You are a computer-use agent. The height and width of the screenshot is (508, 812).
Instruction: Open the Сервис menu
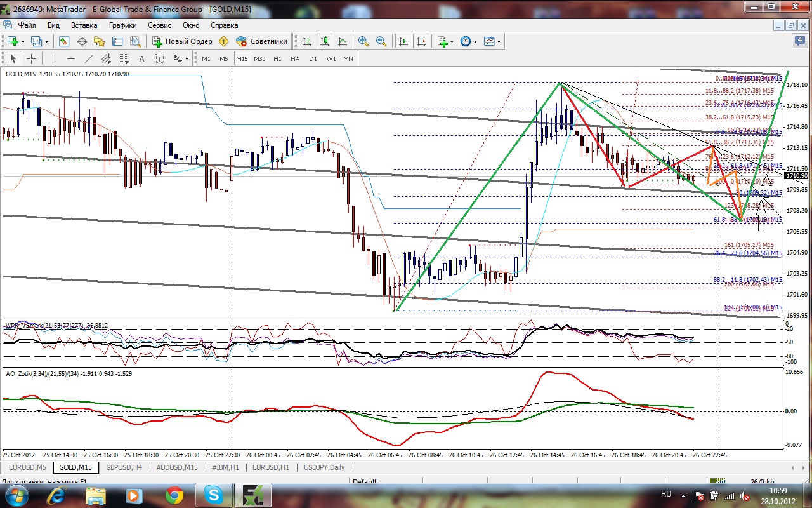click(159, 25)
